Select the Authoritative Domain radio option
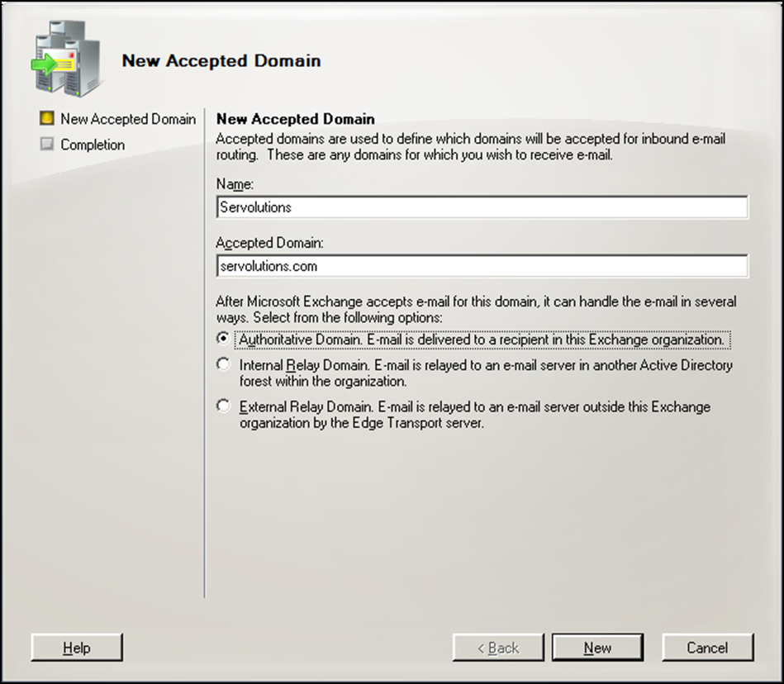The image size is (784, 684). [x=222, y=339]
